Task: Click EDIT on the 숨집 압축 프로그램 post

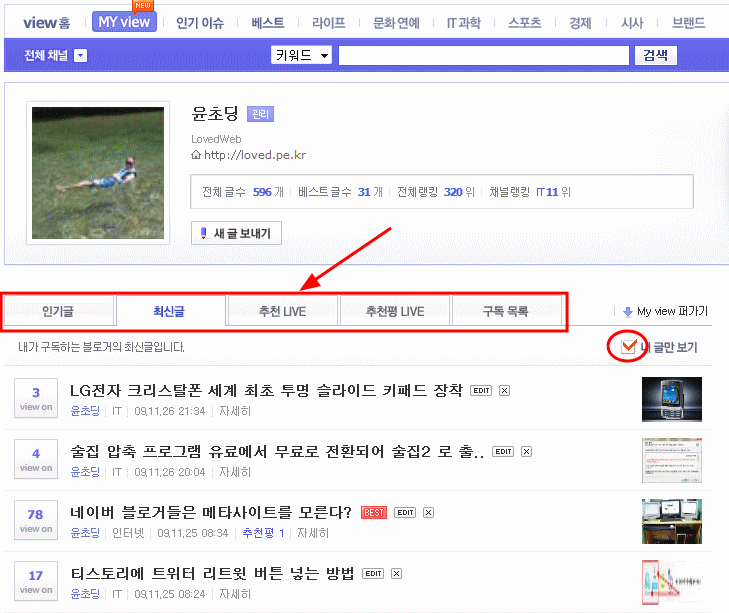Action: pos(503,452)
